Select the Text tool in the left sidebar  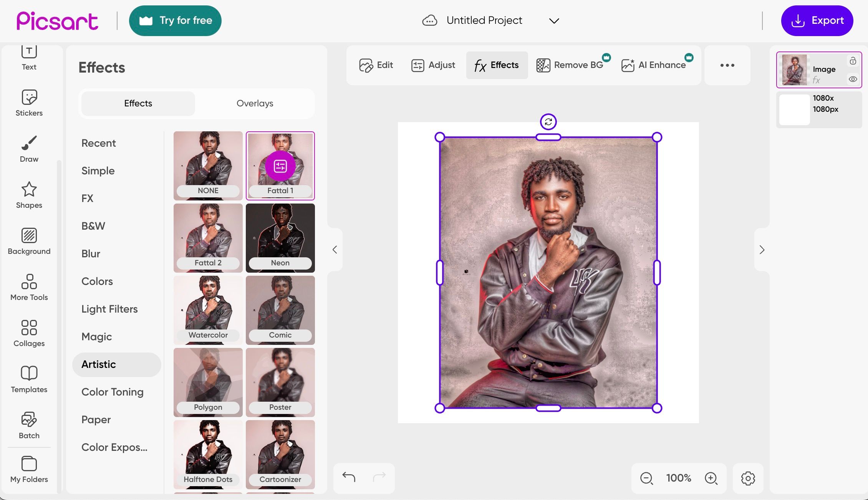(x=29, y=57)
